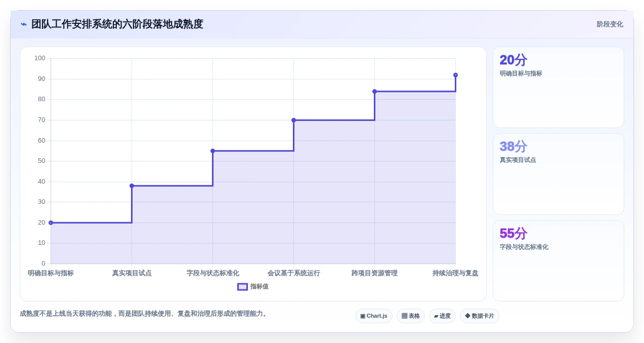Click the footer note starting 成熟度不是上线当天

[x=143, y=314]
